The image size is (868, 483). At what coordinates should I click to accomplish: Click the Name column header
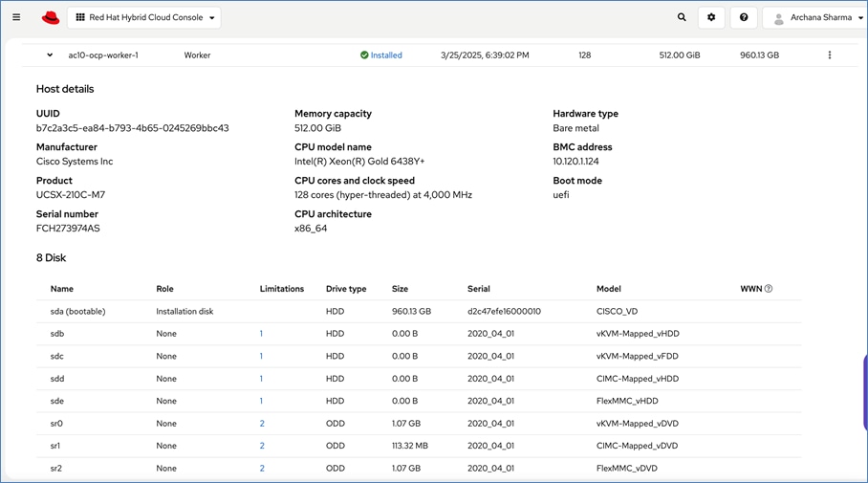(62, 289)
